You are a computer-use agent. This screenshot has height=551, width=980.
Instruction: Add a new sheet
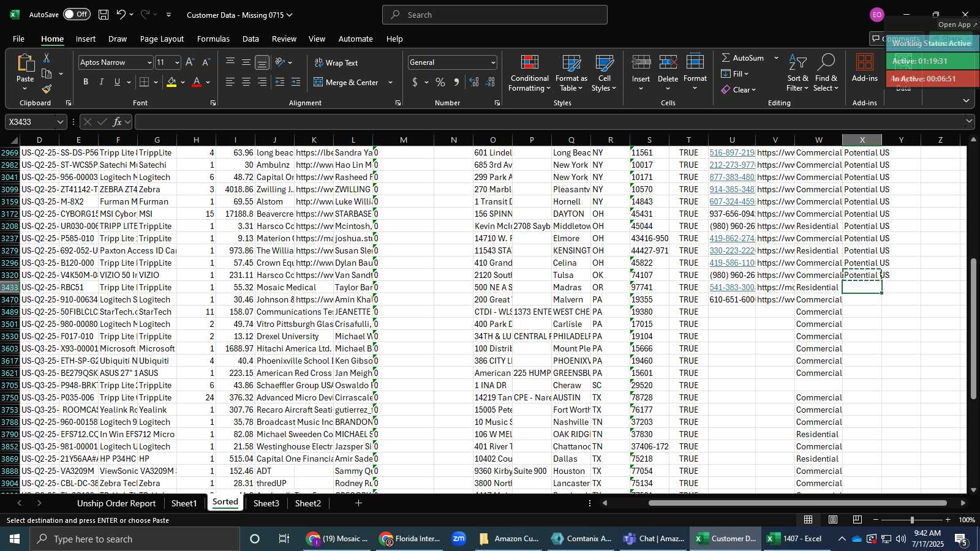click(x=358, y=503)
